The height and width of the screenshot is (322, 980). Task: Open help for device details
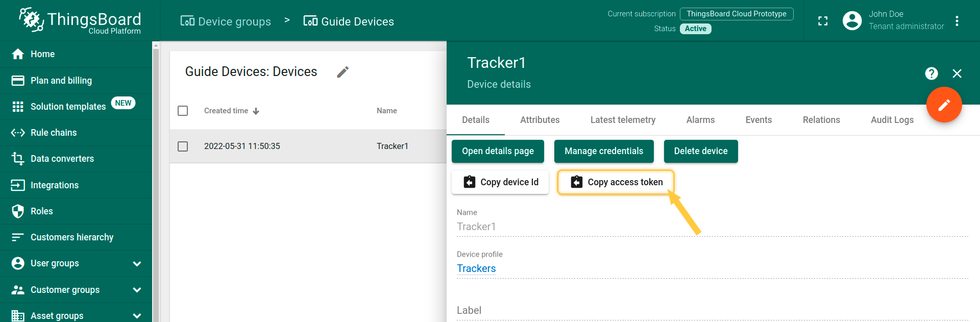[x=932, y=73]
